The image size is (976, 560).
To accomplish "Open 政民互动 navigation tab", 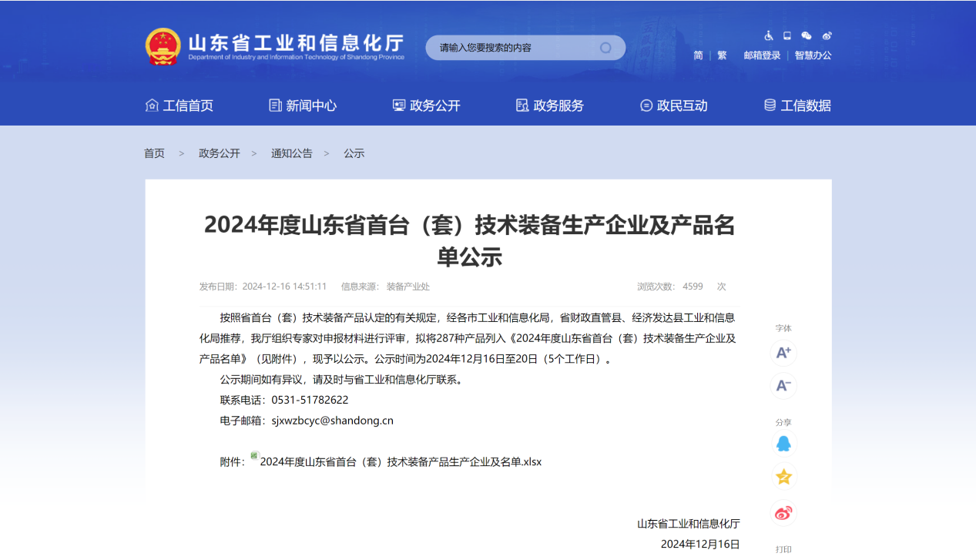I will 674,106.
